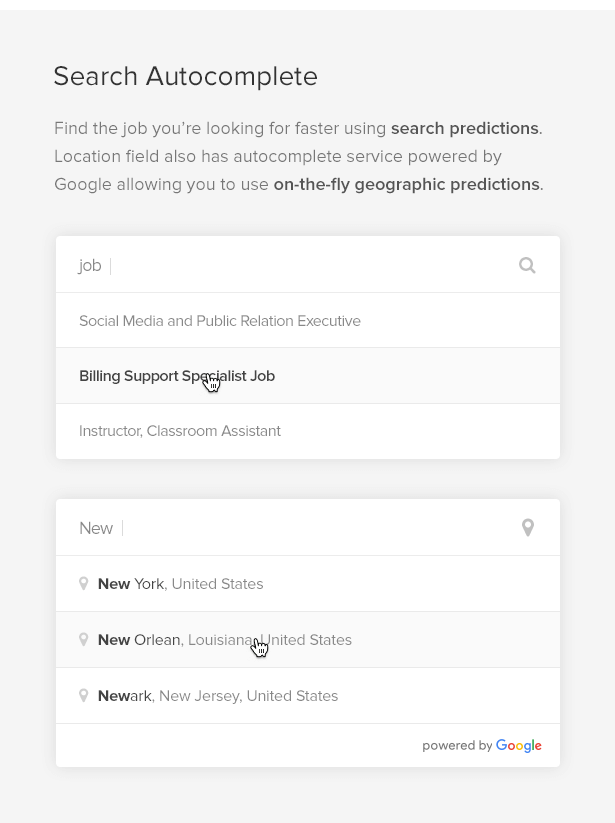
Task: Click the bold "search predictions" text
Action: [x=465, y=128]
